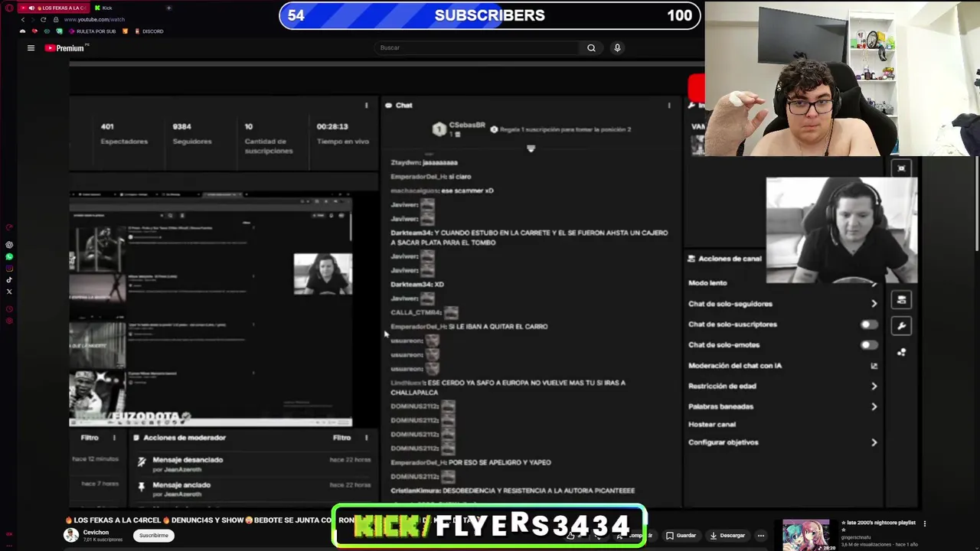Toggle Chat de solo-emotes switch

(868, 345)
